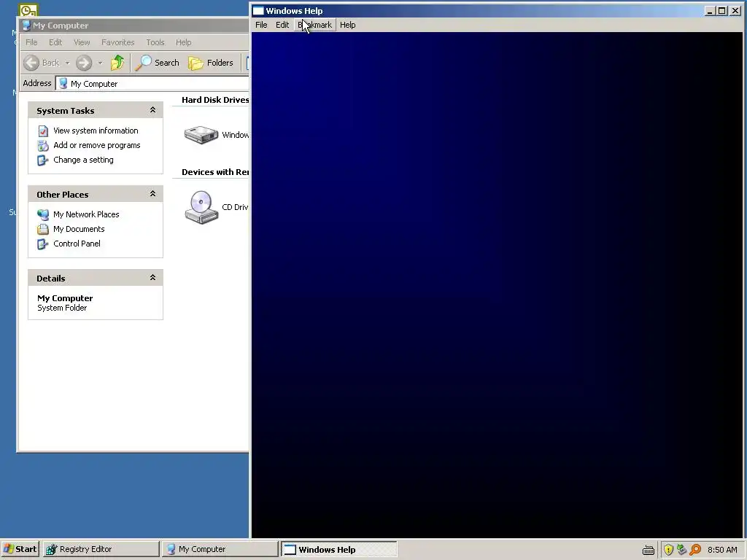Switch to Registry Editor taskbar button

[x=101, y=549]
